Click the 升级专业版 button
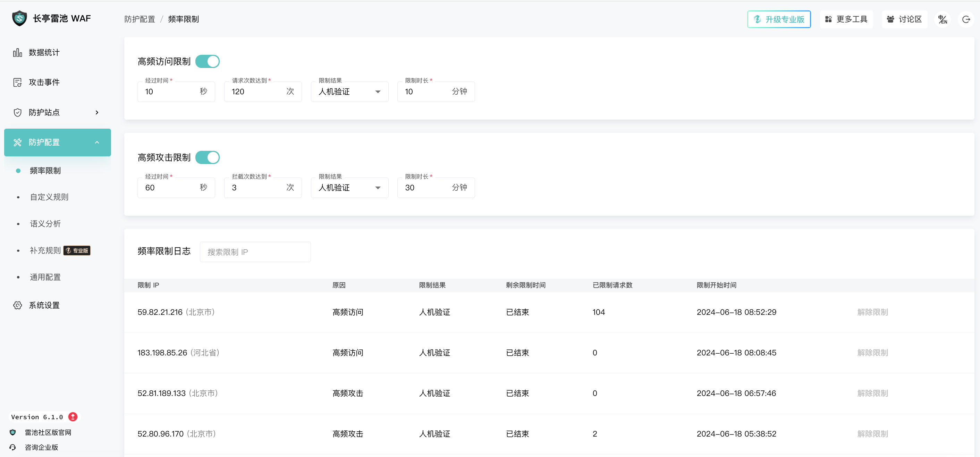This screenshot has width=980, height=457. tap(779, 19)
